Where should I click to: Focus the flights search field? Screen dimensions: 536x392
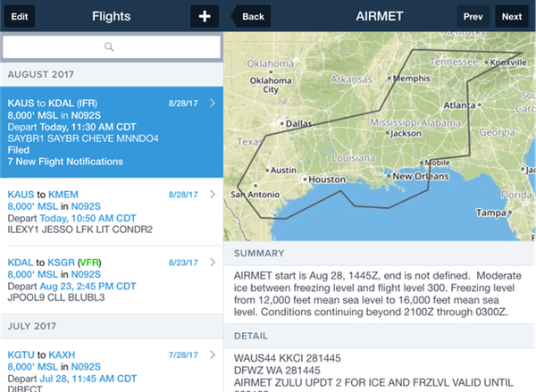click(112, 46)
